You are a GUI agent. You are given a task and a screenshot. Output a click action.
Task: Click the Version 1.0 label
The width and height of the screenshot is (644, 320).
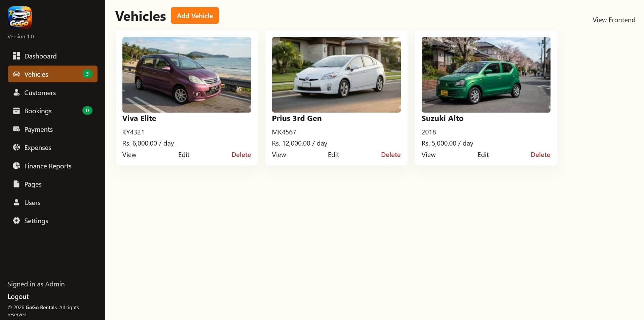21,36
